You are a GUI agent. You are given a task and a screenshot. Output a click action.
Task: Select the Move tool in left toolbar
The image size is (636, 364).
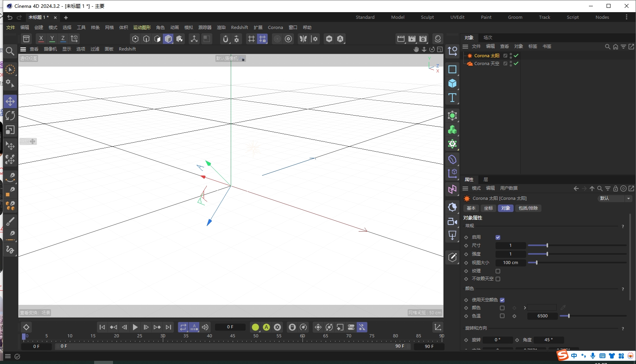pyautogui.click(x=10, y=101)
